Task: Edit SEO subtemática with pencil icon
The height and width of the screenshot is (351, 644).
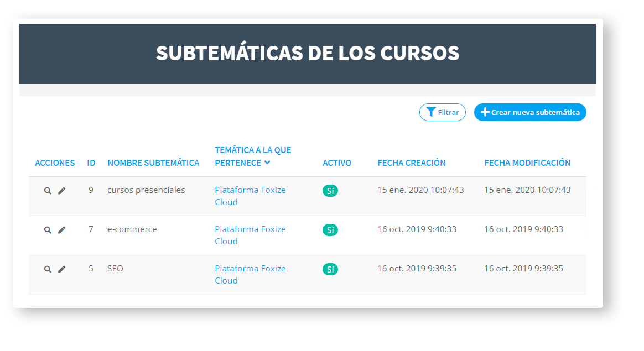Action: coord(61,269)
